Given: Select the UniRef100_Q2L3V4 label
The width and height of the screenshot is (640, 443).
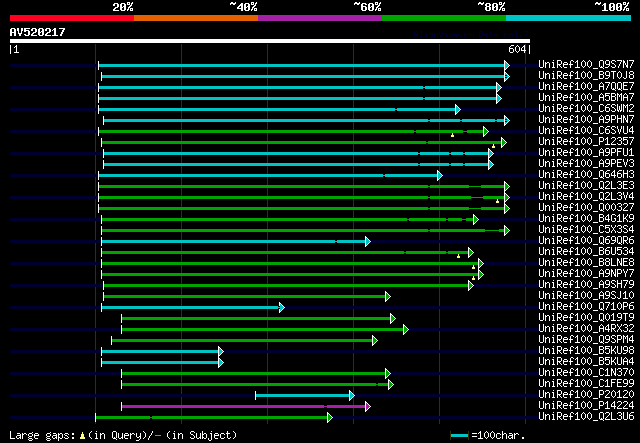Looking at the screenshot, I should 586,196.
